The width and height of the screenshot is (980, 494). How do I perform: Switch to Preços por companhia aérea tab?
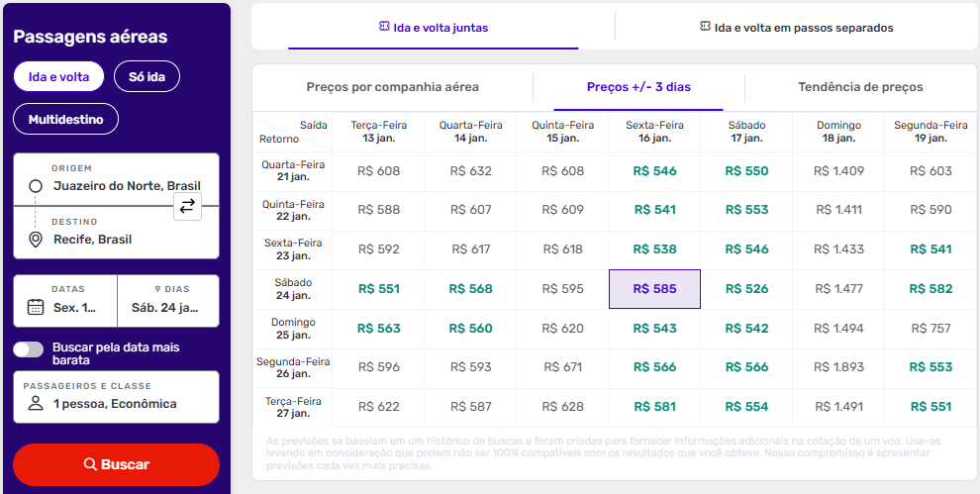click(392, 87)
